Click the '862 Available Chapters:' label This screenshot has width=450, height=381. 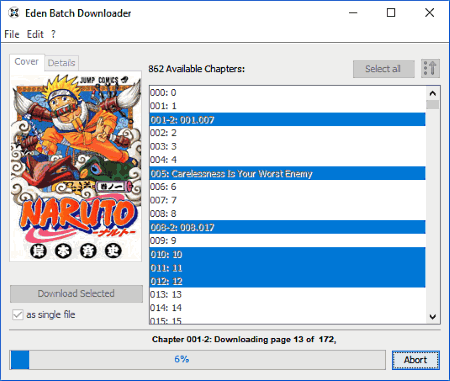tap(197, 69)
